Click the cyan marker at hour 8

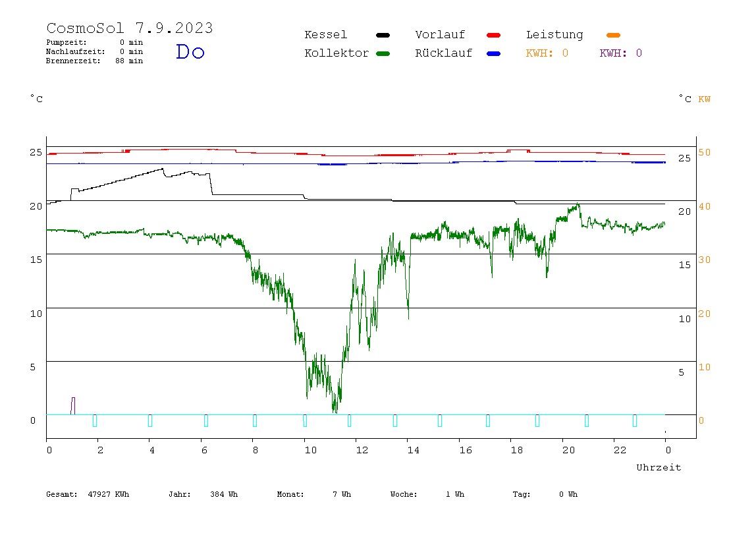pos(255,420)
